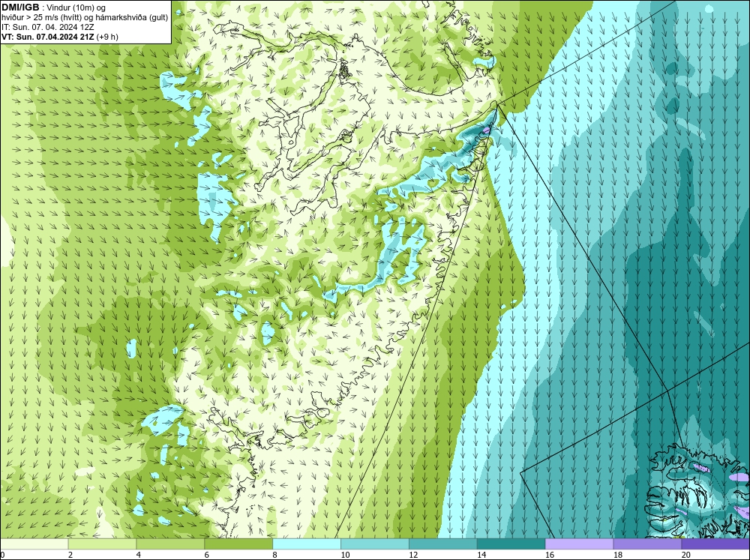750x560 pixels.
Task: Click the pale cyan 8–10 m/s legend swatch
Action: coord(307,544)
